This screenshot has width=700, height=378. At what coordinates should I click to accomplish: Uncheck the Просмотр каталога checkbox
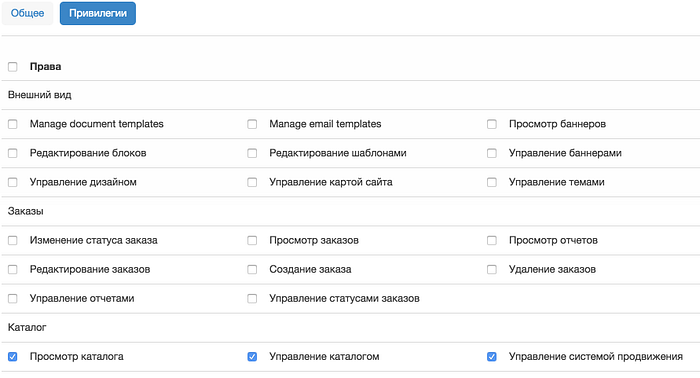click(12, 357)
